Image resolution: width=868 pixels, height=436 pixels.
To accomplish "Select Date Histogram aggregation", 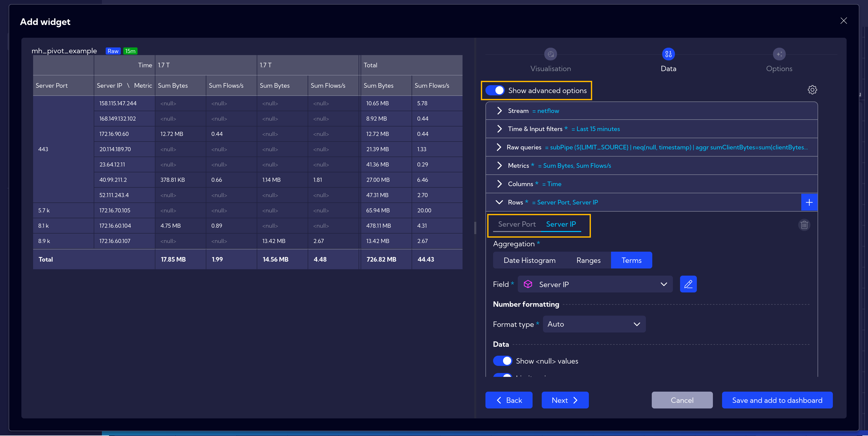I will pos(529,260).
